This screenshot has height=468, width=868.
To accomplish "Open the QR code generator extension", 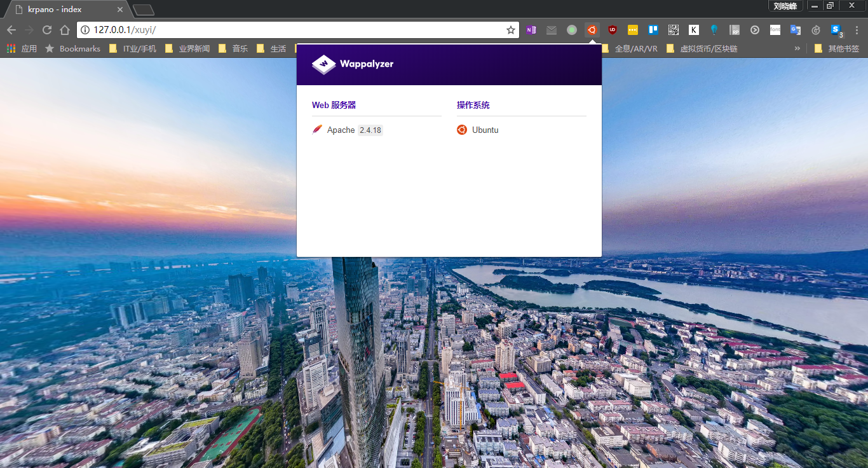I will coord(673,30).
